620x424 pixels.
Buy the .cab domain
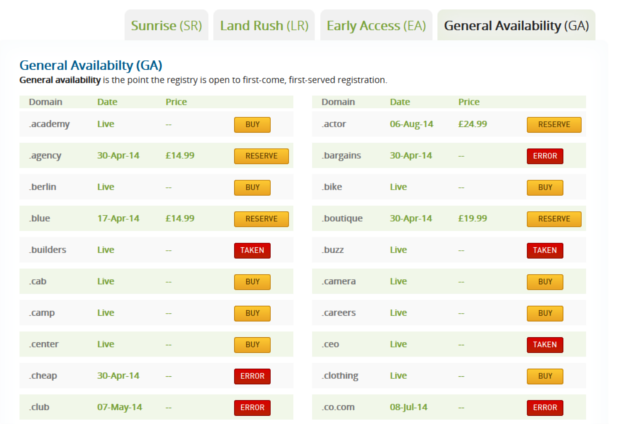252,282
